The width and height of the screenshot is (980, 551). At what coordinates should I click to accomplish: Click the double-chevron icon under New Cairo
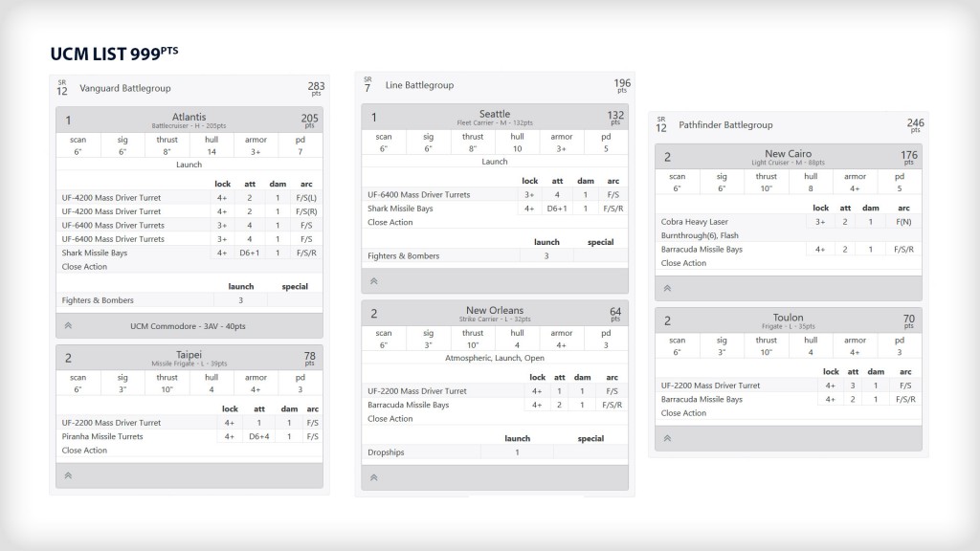pos(667,288)
